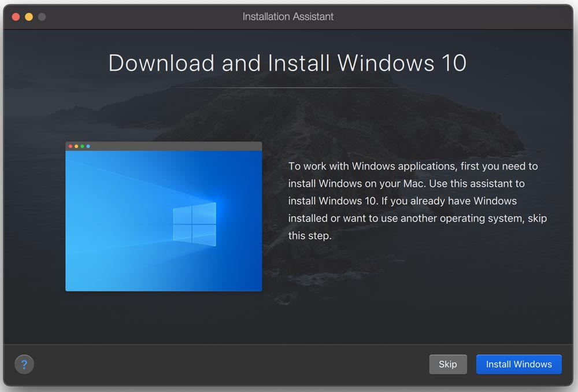Close the Installation Assistant window
Screen dimensions: 578x392
coord(14,17)
